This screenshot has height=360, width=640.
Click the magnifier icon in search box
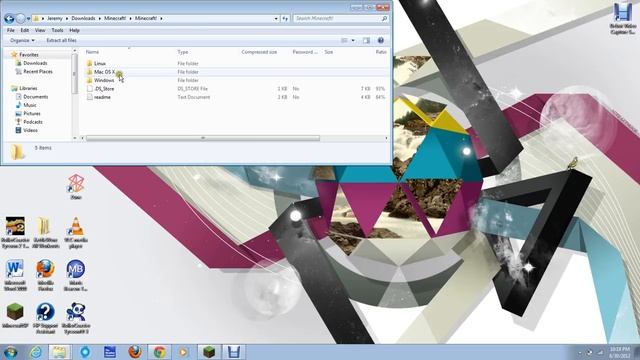tap(384, 18)
